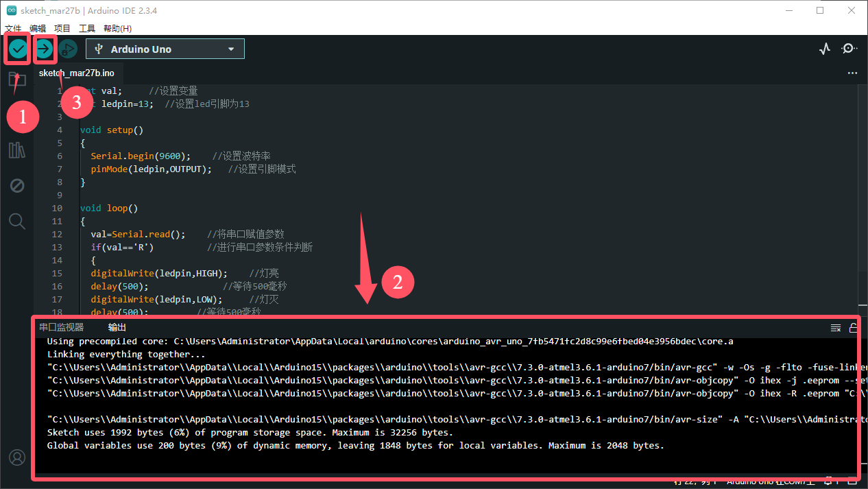Click 'Using precompiled core' output line

(390, 341)
